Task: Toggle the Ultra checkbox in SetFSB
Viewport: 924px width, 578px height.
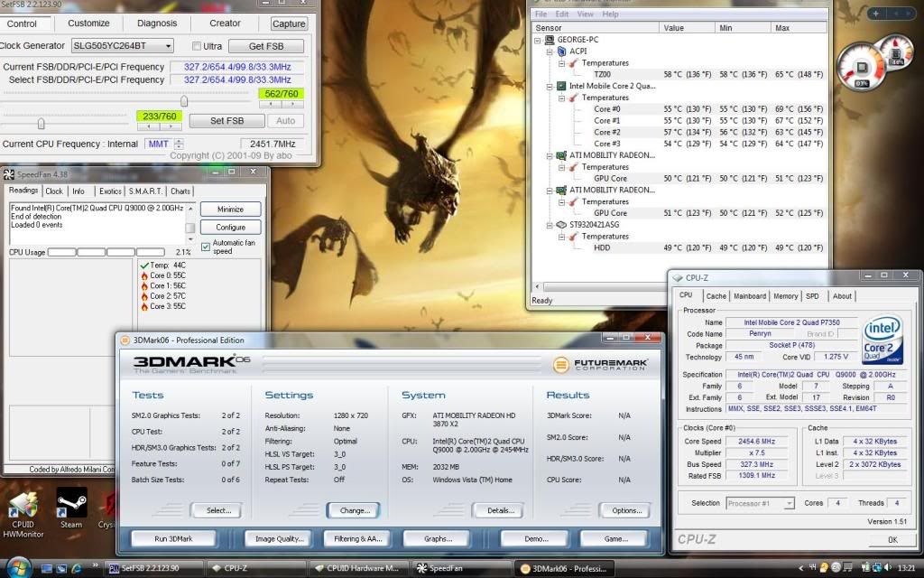Action: [197, 46]
